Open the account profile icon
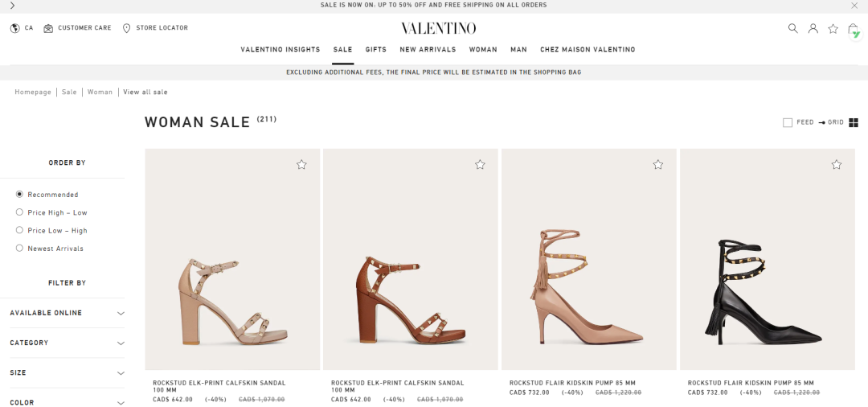This screenshot has width=868, height=407. point(813,28)
